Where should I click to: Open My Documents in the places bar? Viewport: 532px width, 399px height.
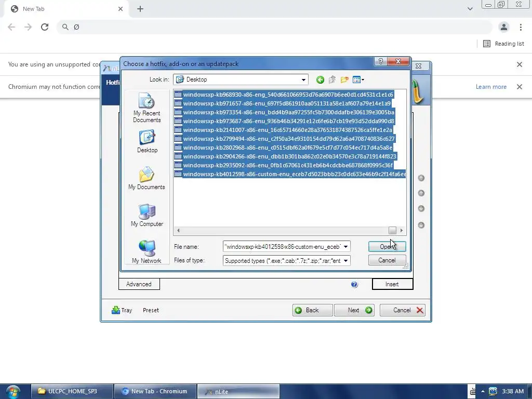pyautogui.click(x=147, y=178)
